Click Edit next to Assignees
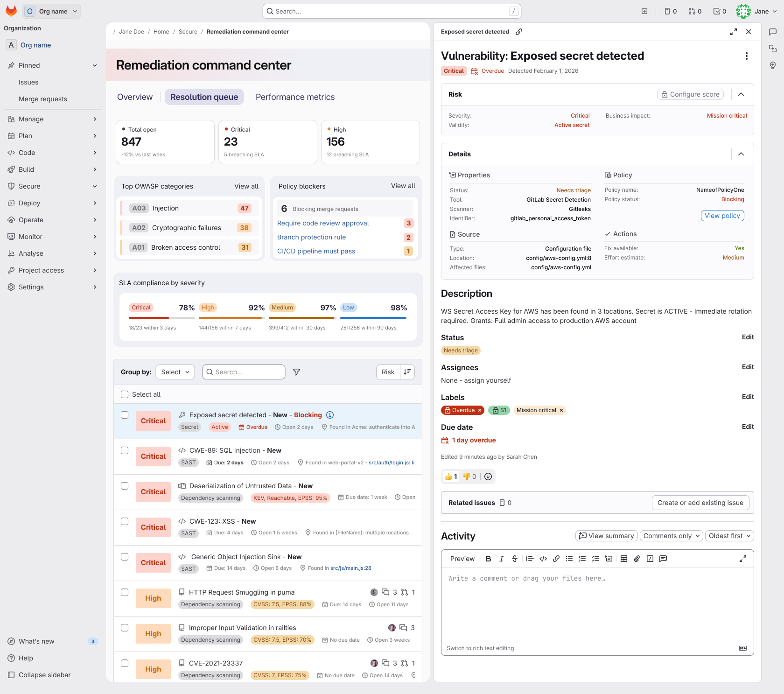 [748, 367]
